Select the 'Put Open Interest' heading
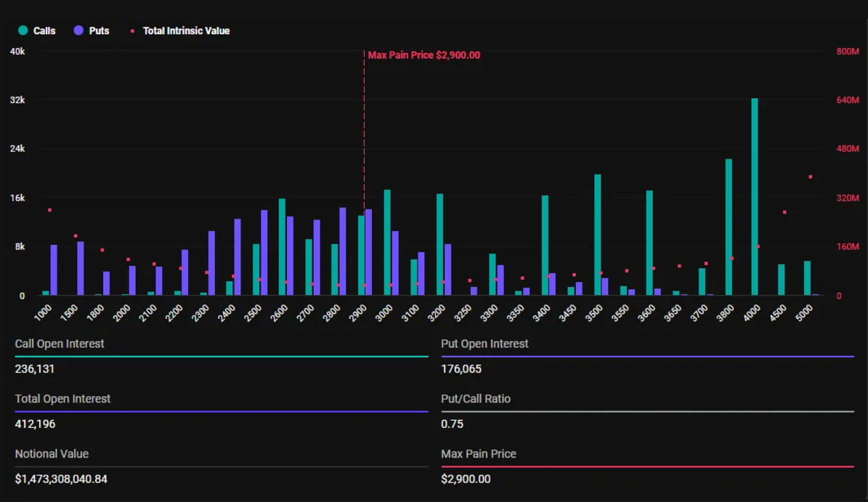This screenshot has height=502, width=868. click(x=484, y=344)
